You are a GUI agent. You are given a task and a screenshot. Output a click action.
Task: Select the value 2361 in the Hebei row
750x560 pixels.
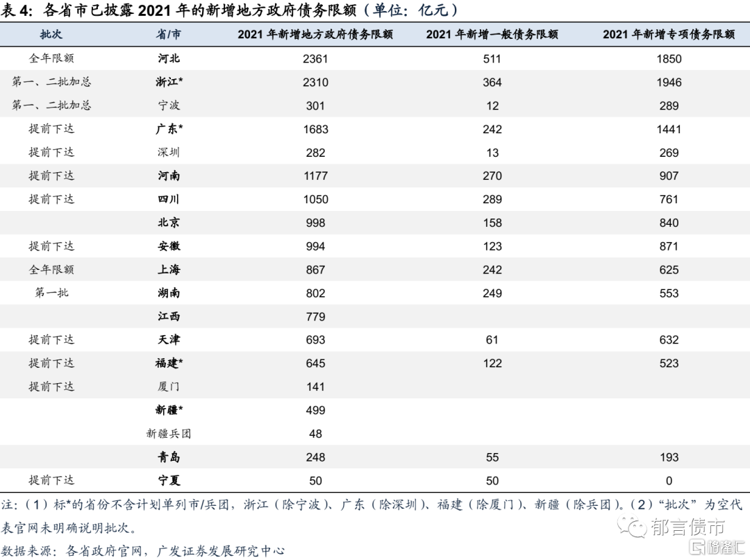click(x=315, y=59)
